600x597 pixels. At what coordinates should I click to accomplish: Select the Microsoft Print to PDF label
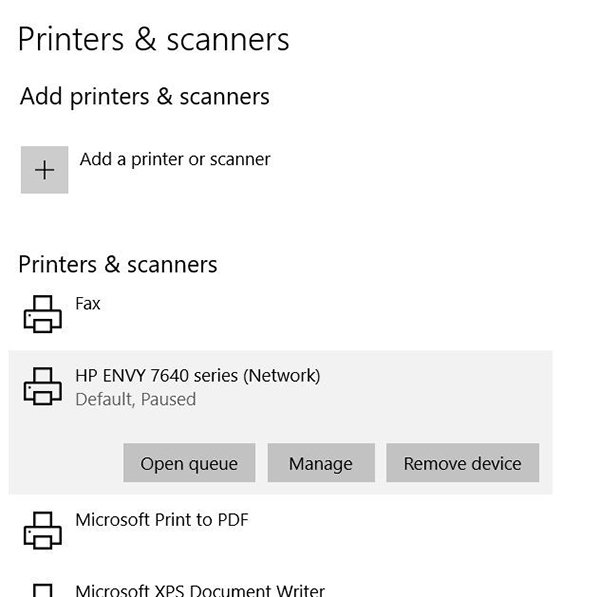[x=162, y=520]
